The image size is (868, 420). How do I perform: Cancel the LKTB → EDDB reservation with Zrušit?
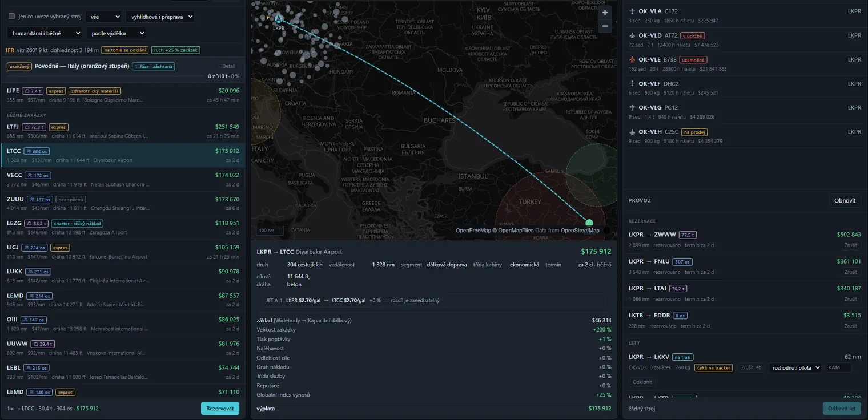(x=851, y=326)
